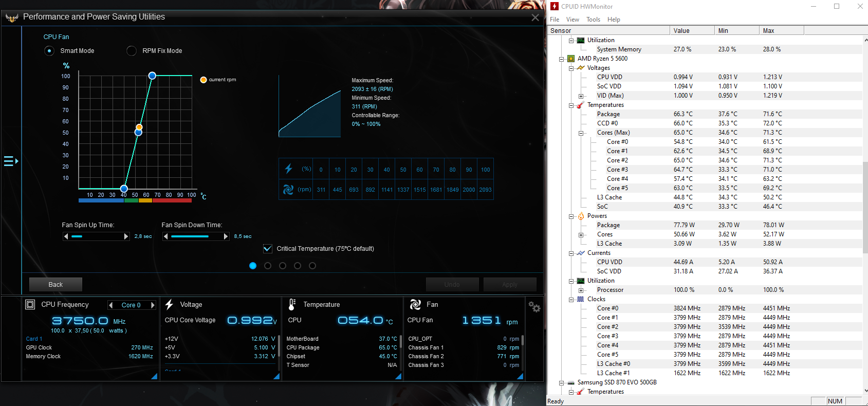
Task: Select the Temperatures icon under Samsung SSD
Action: coord(581,392)
